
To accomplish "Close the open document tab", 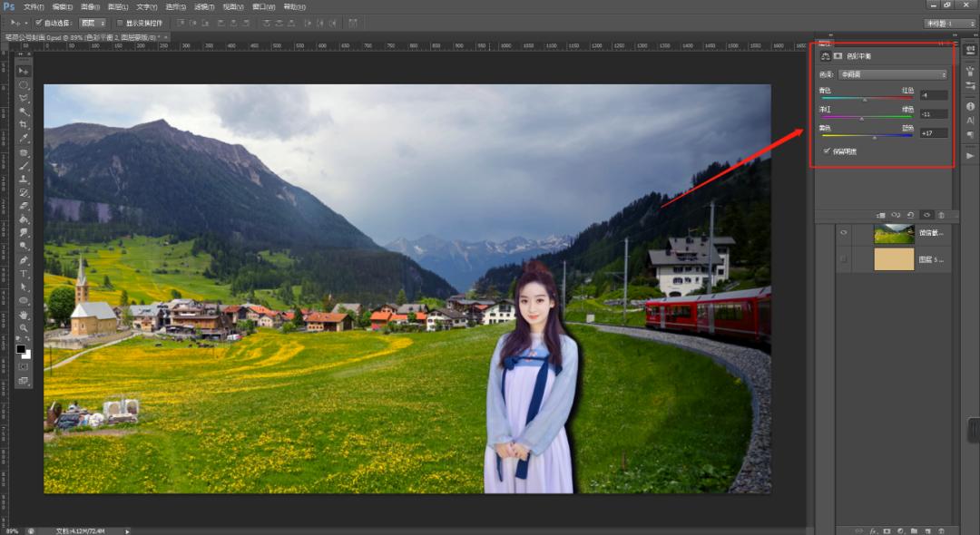I will (x=166, y=37).
